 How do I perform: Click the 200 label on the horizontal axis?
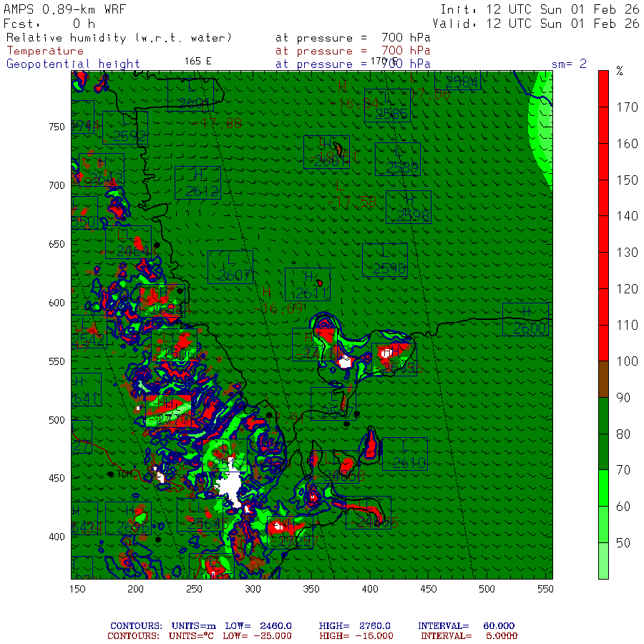pyautogui.click(x=135, y=589)
